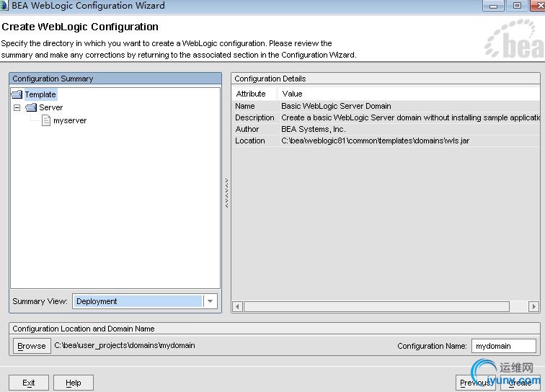This screenshot has height=392, width=545.
Task: Click the Create button
Action: click(x=520, y=383)
